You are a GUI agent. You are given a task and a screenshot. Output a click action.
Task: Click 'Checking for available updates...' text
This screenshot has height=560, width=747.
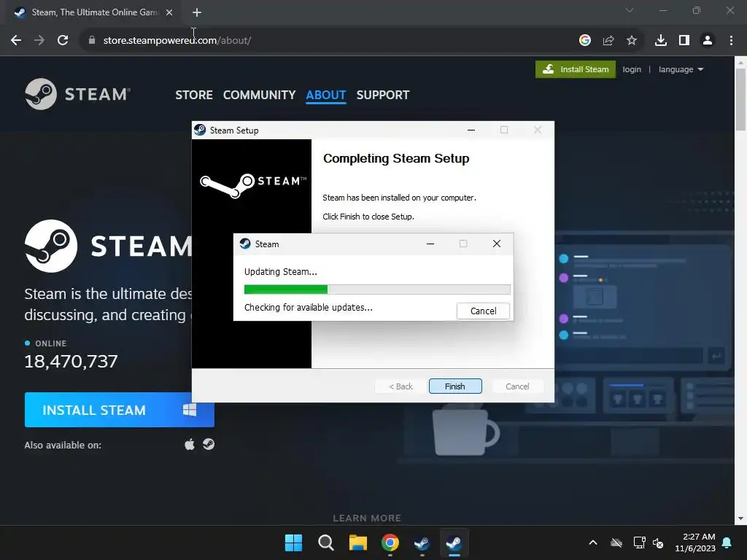pos(309,308)
